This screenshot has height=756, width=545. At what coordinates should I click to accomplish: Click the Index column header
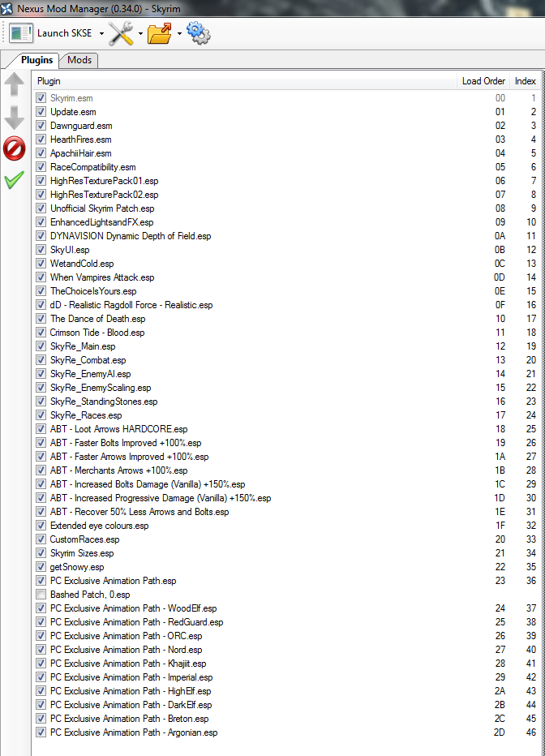pyautogui.click(x=525, y=81)
